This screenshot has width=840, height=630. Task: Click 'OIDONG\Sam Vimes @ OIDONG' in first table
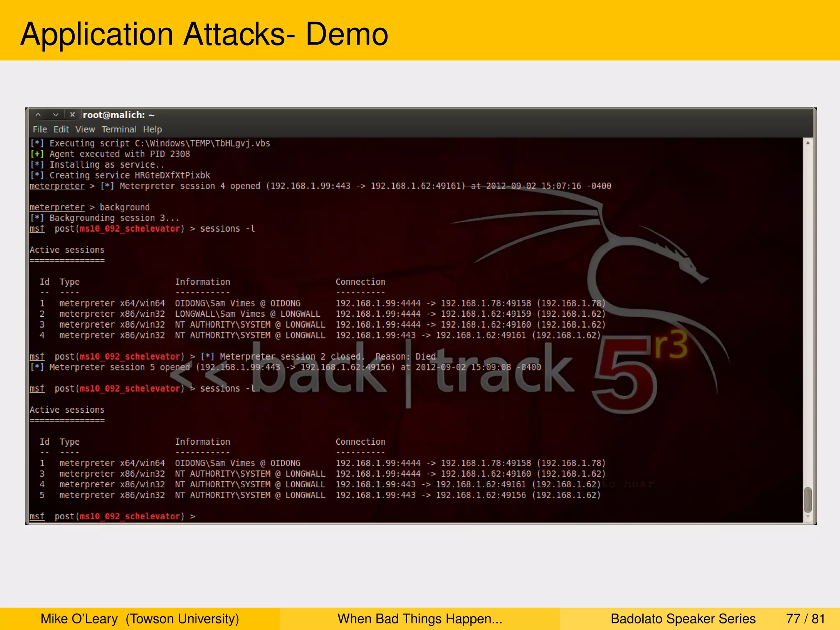coord(237,304)
